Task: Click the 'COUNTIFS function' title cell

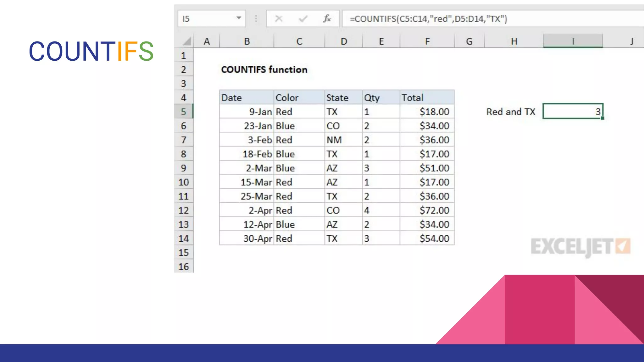Action: click(264, 69)
